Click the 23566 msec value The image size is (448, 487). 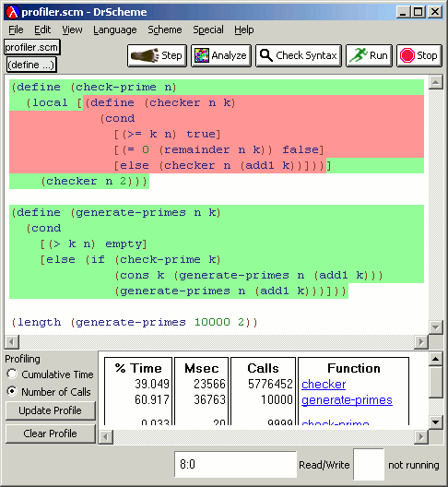(209, 385)
